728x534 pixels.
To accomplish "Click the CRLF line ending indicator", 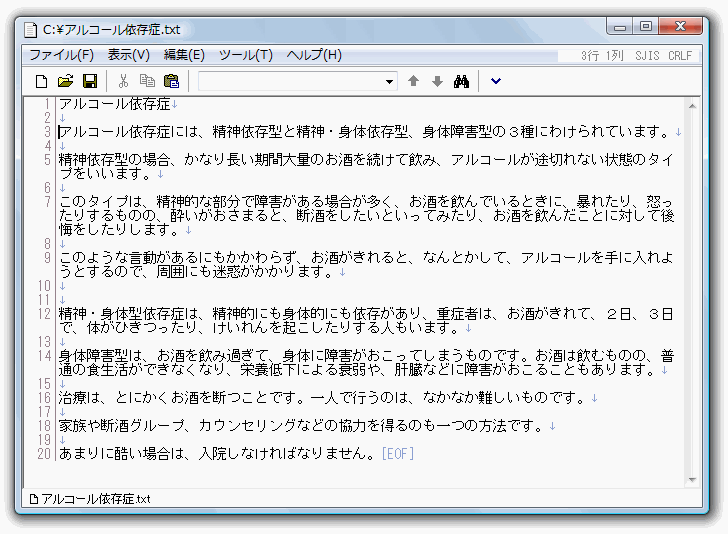I will [680, 56].
